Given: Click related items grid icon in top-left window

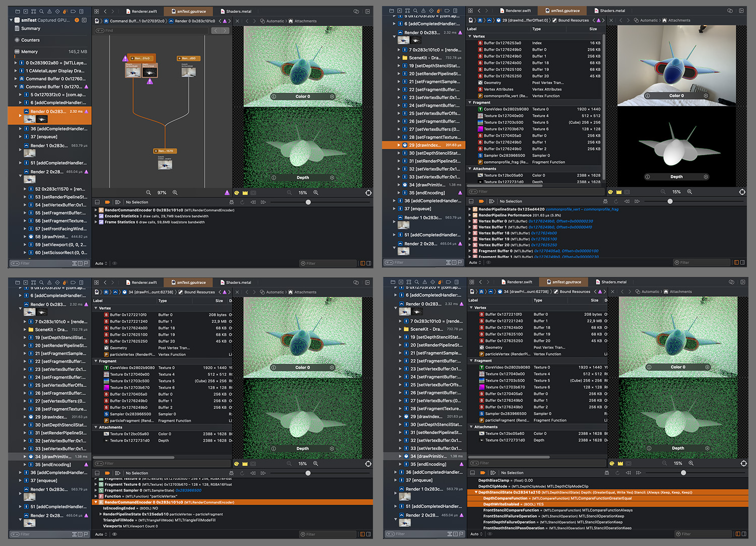Looking at the screenshot, I should 97,11.
